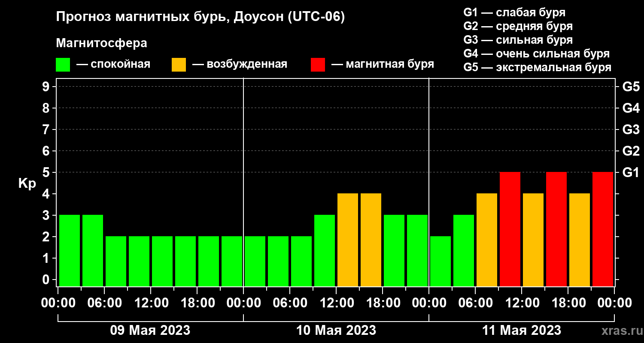Click the G5 label on right axis

point(631,87)
